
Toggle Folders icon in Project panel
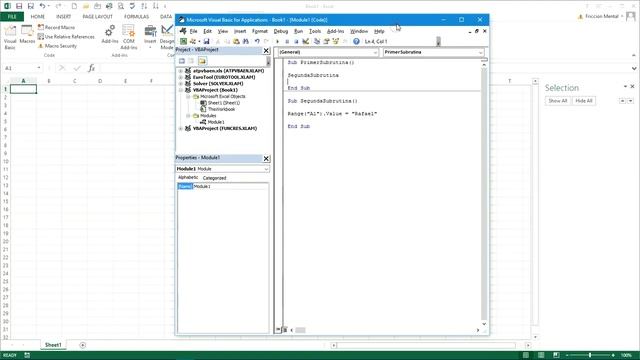[202, 61]
